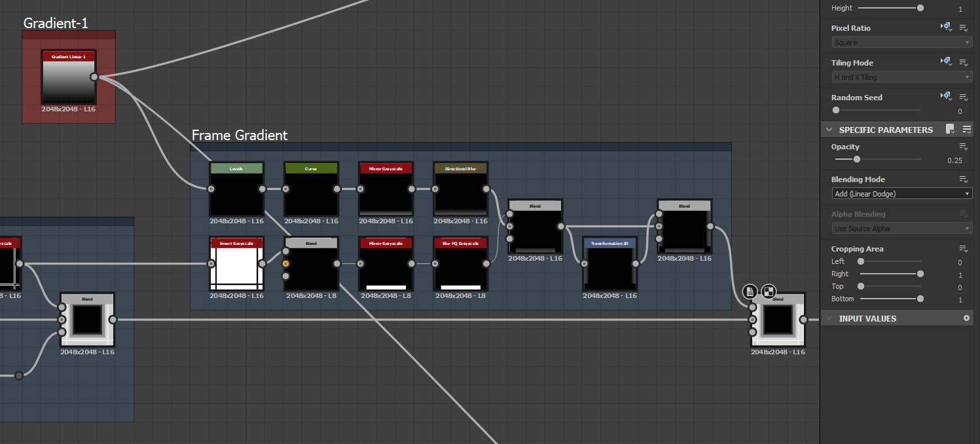This screenshot has height=444, width=980.
Task: Adjust the Height slider
Action: click(920, 8)
